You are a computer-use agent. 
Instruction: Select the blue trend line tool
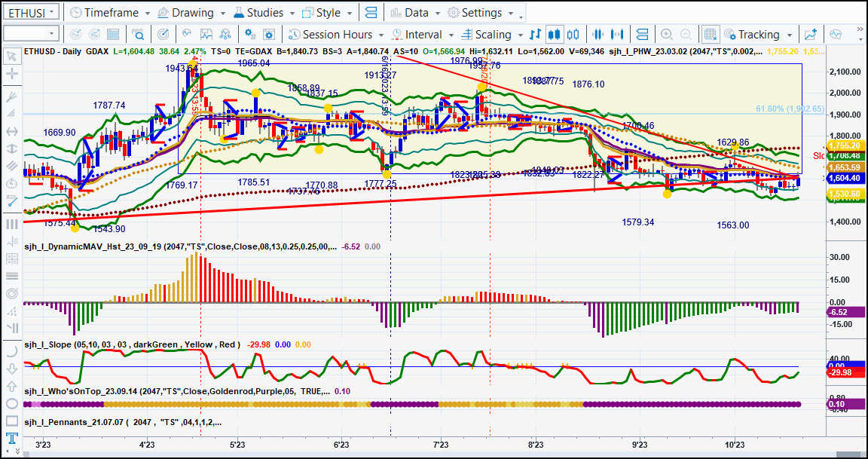11,200
